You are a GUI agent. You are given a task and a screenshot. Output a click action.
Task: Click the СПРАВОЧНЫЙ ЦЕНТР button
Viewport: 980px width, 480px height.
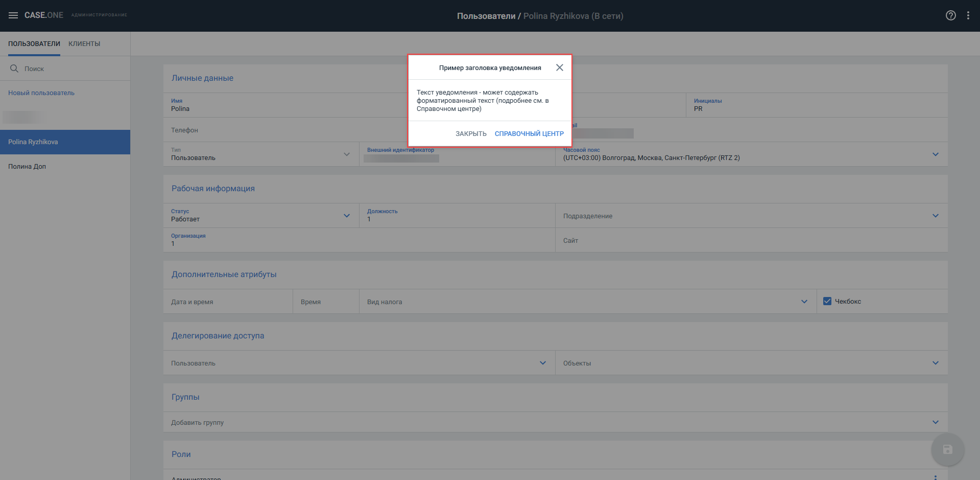pyautogui.click(x=529, y=133)
